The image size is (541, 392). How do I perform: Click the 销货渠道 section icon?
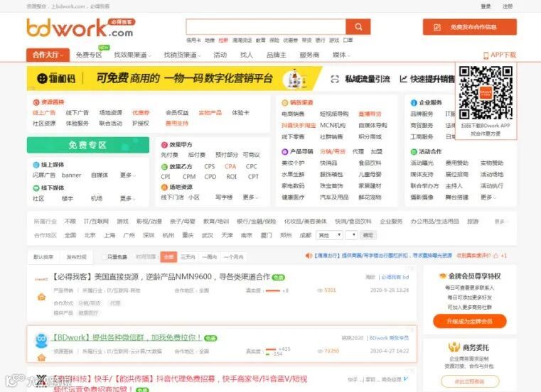pyautogui.click(x=284, y=103)
